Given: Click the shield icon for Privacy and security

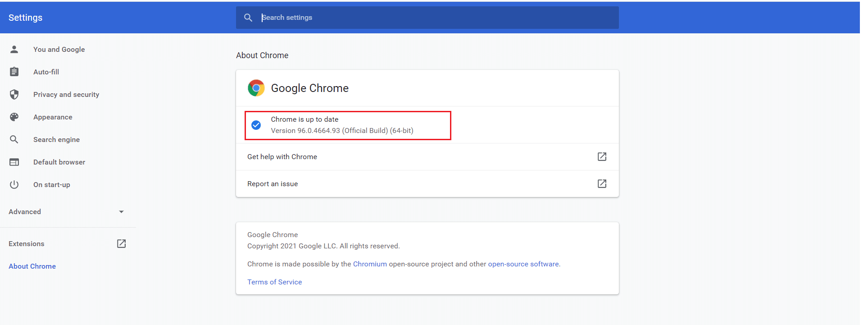Looking at the screenshot, I should pyautogui.click(x=14, y=94).
